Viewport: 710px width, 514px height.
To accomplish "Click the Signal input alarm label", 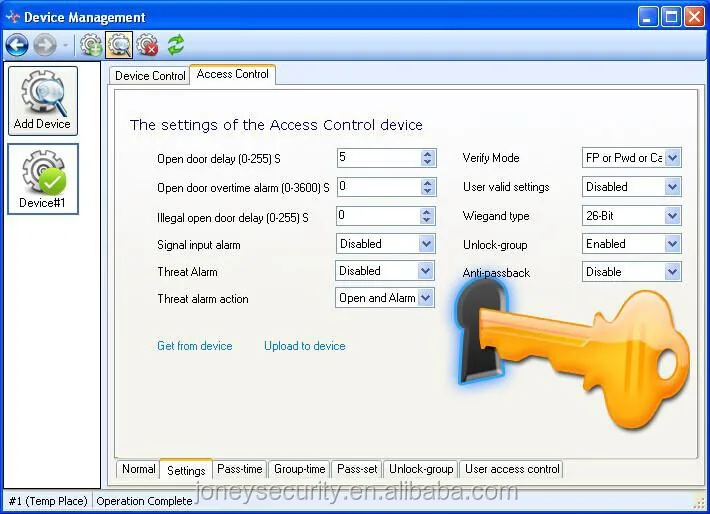I will 198,245.
